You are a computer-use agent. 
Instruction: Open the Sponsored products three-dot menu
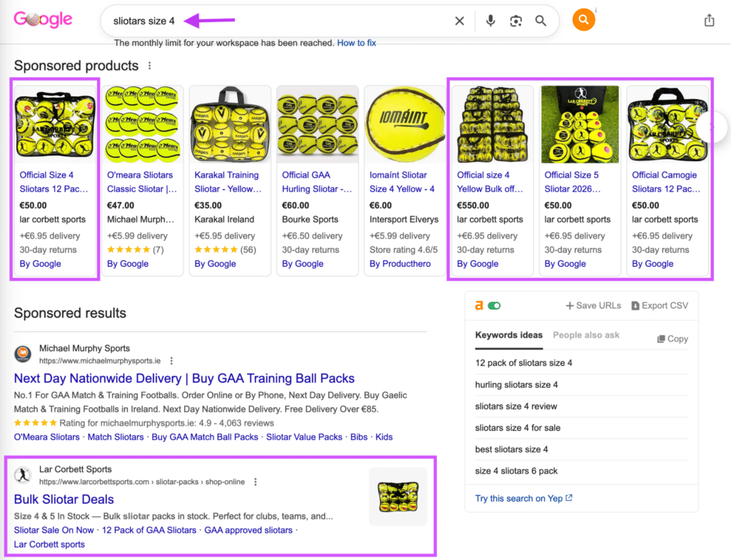pyautogui.click(x=150, y=66)
